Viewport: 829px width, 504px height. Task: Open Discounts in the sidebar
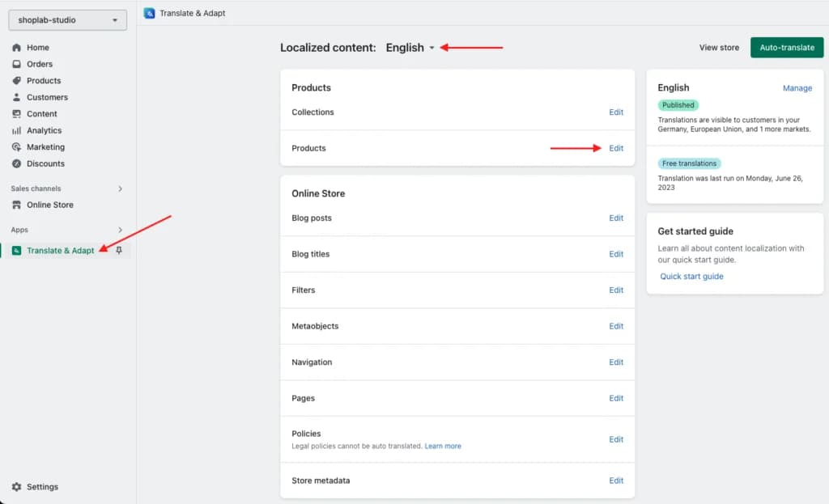(x=45, y=163)
